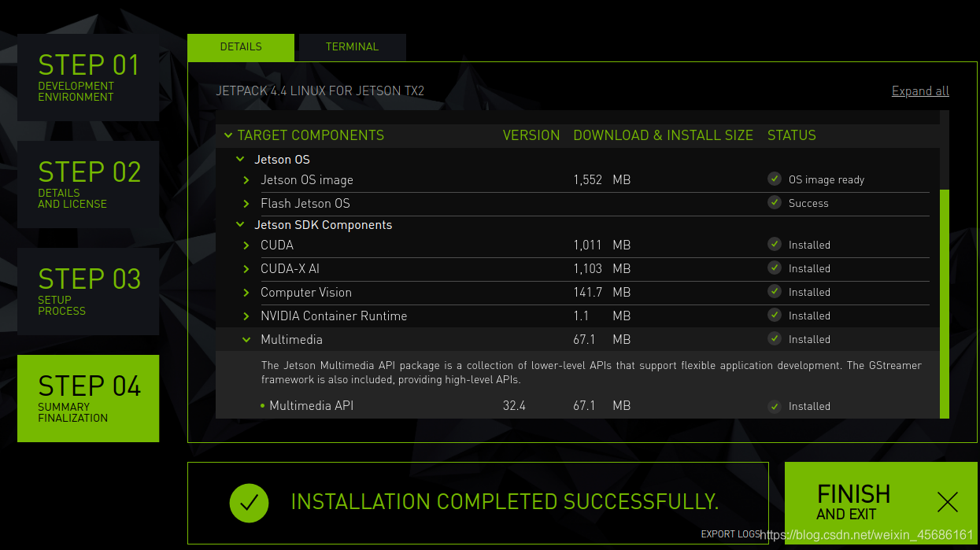Select the DETAILS tab
The image size is (980, 550).
(x=241, y=46)
